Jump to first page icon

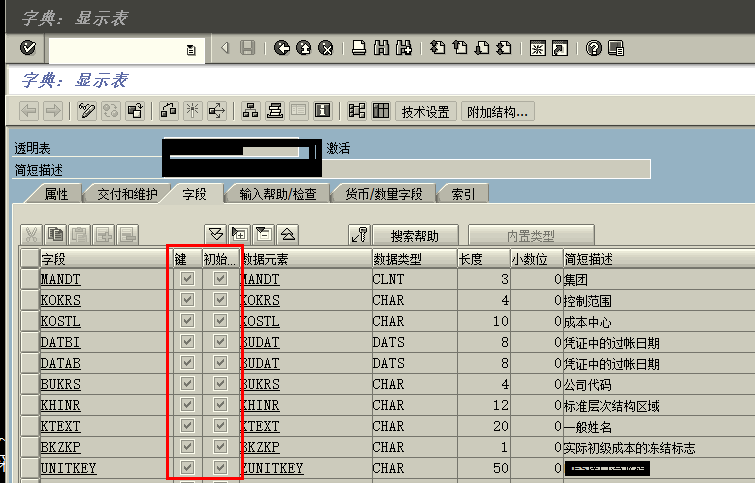[x=437, y=48]
